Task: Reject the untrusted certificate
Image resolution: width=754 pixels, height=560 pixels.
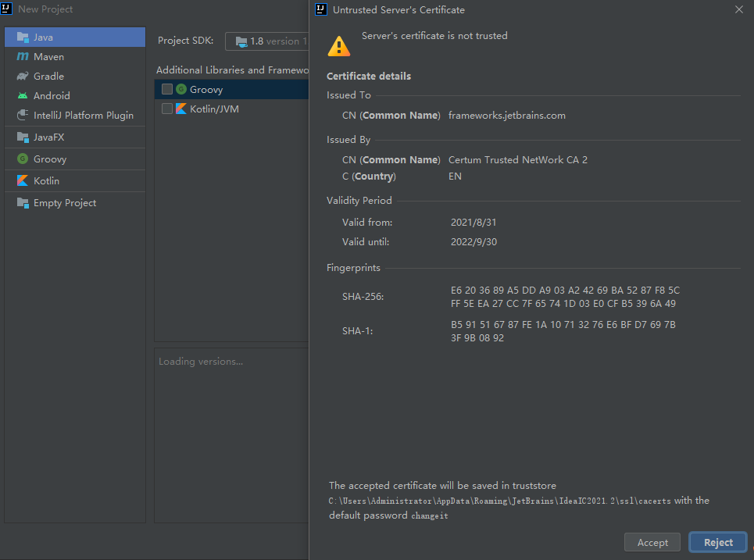Action: pos(718,542)
